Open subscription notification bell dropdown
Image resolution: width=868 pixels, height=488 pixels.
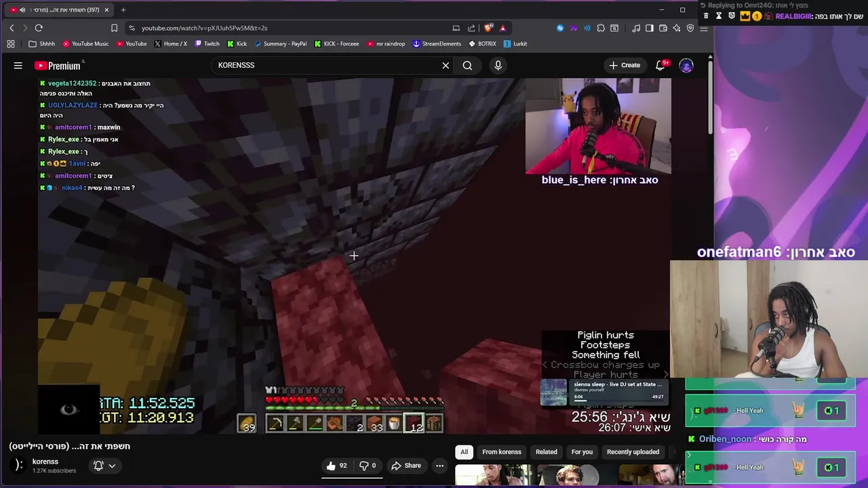click(104, 466)
